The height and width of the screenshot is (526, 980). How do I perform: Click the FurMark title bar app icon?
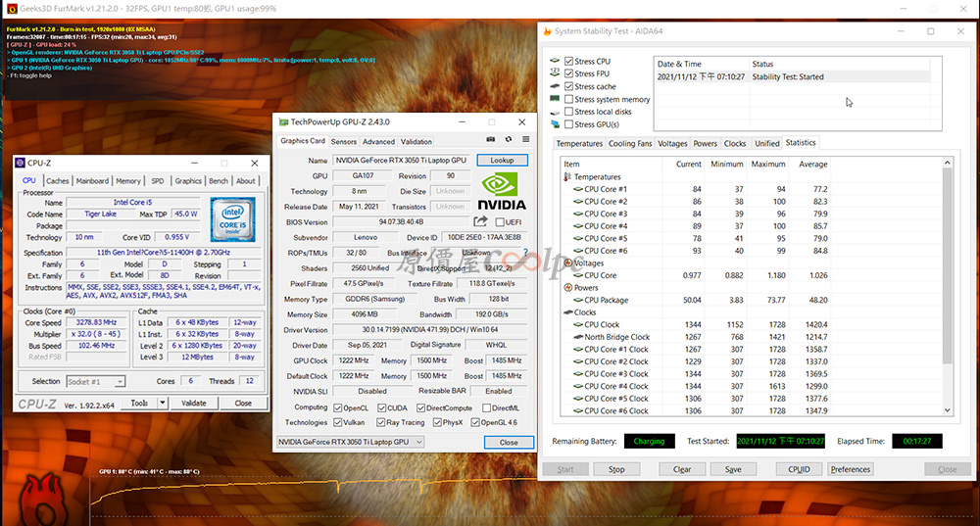12,9
